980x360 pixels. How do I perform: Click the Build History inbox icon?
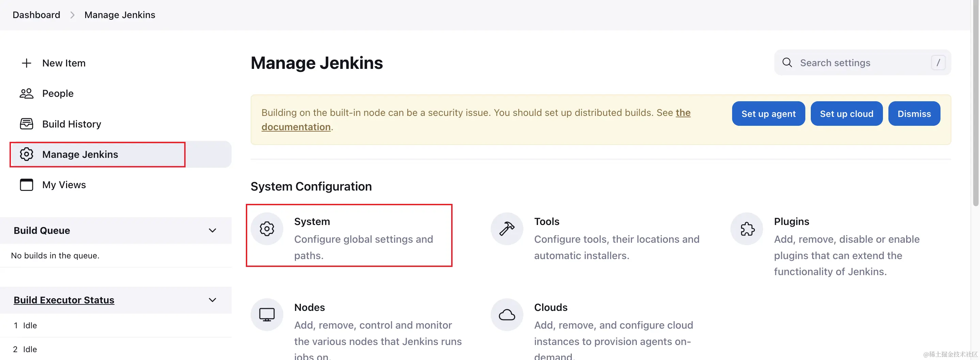pos(26,124)
